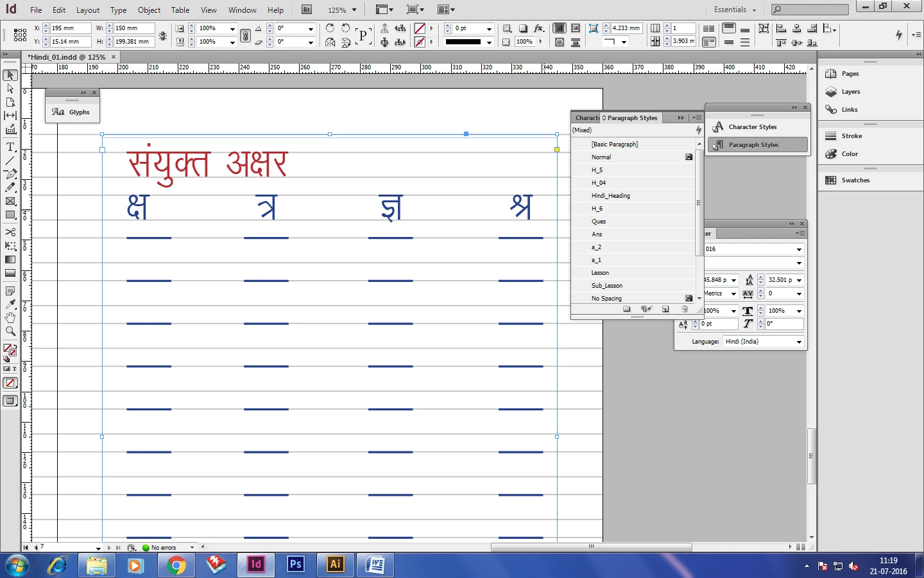Image resolution: width=924 pixels, height=578 pixels.
Task: Open the Pages panel
Action: (x=850, y=74)
